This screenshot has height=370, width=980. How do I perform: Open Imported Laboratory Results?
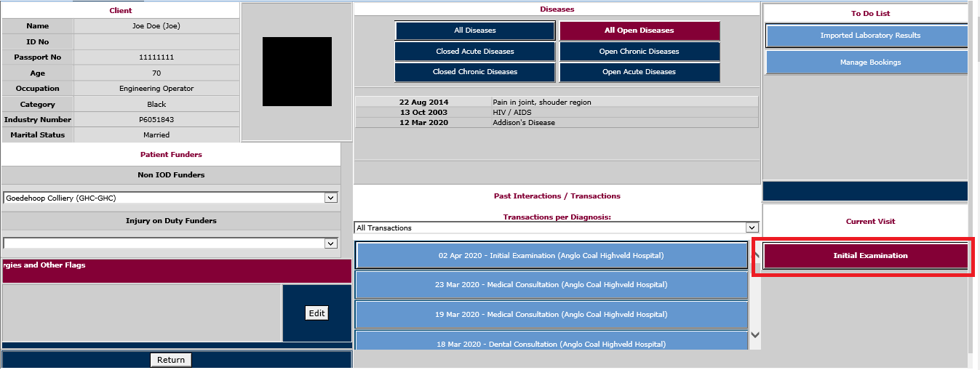tap(867, 36)
